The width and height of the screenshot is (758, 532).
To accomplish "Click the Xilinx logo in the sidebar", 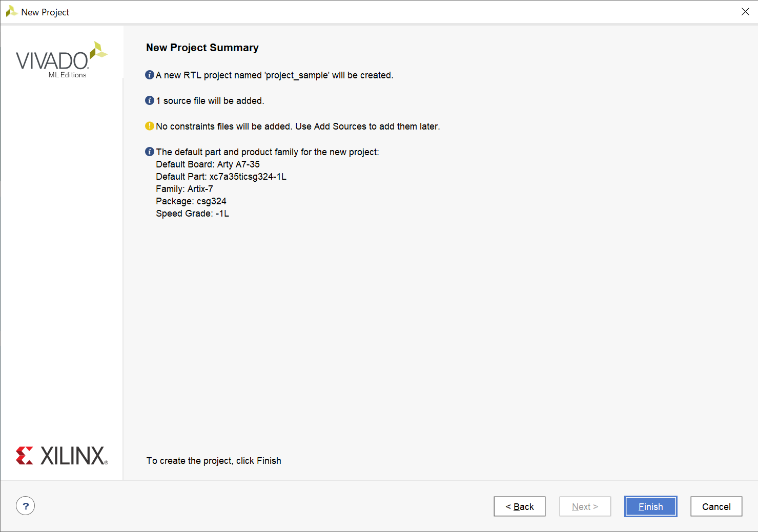I will coord(62,456).
